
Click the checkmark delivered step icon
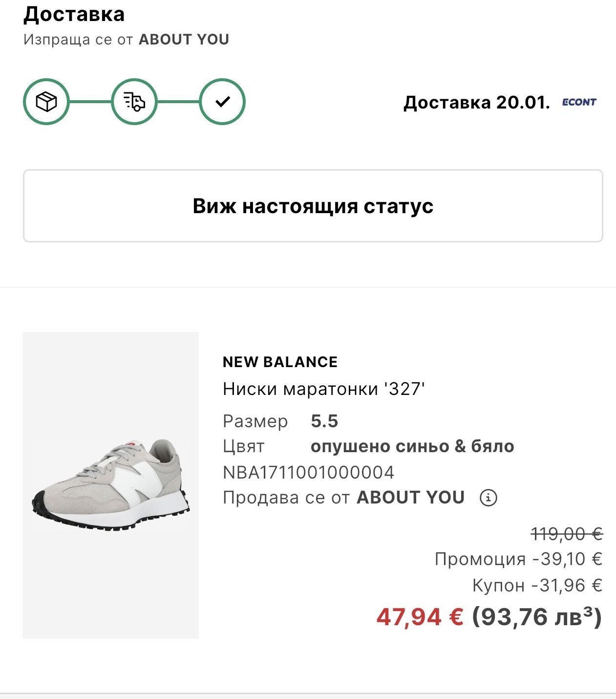point(222,102)
